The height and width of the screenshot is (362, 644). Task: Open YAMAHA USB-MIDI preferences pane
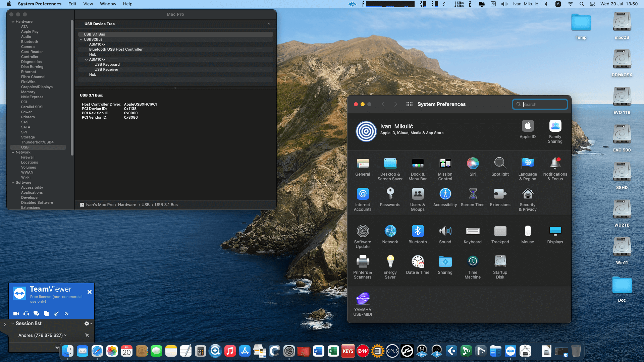pyautogui.click(x=363, y=305)
